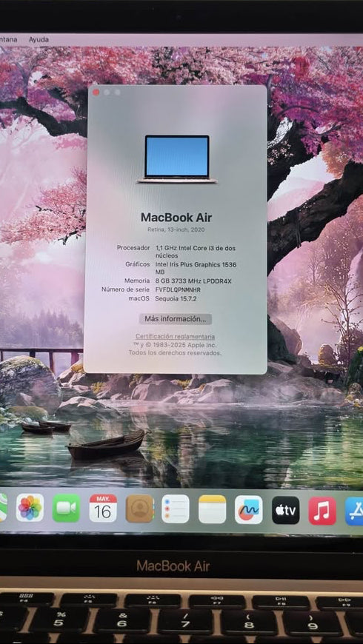363x644 pixels.
Task: Open the Certificación reglamentaria link
Action: point(175,336)
